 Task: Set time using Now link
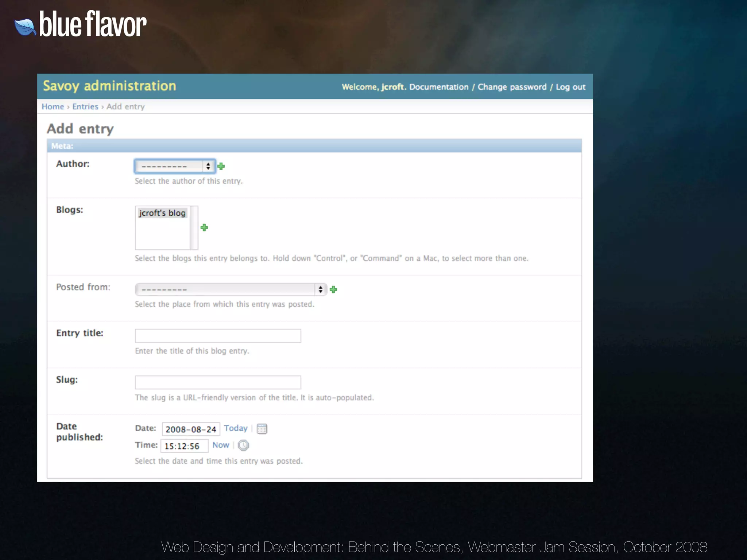coord(221,445)
